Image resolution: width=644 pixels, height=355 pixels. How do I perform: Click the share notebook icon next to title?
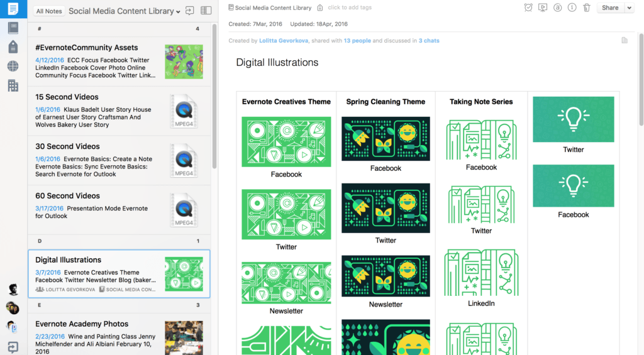[190, 11]
